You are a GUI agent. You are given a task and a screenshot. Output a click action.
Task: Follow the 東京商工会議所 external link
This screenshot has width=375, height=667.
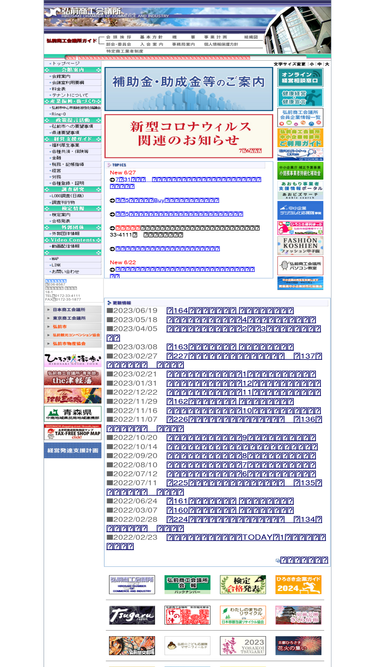73,318
